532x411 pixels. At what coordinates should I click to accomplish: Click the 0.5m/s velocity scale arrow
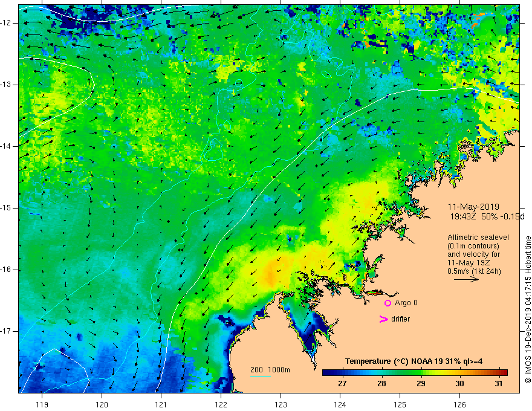coord(466,279)
